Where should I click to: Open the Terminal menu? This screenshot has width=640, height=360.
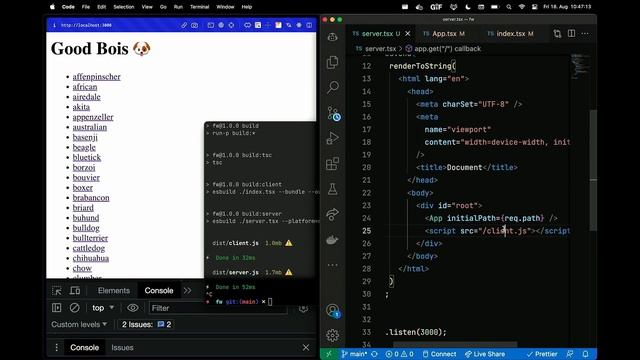coord(199,7)
